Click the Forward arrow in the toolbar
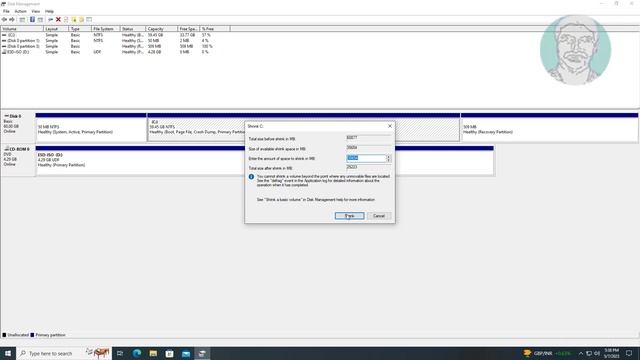Screen dimensions: 640x360 pos(12,20)
